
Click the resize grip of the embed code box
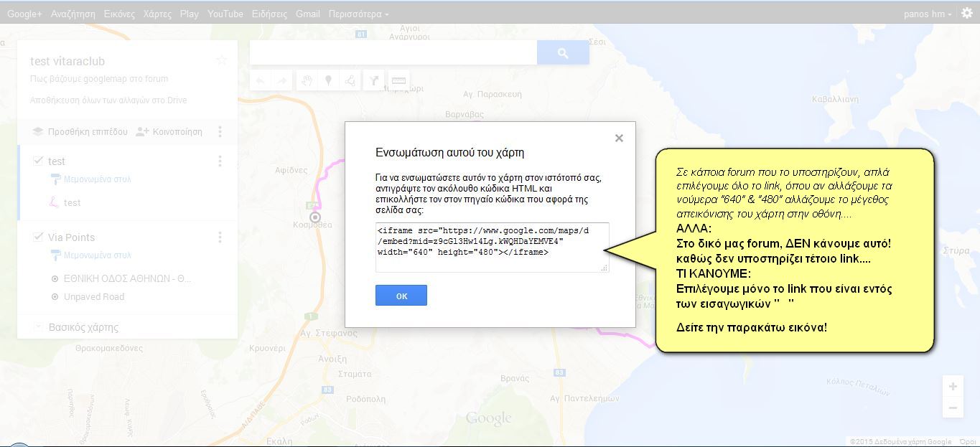pyautogui.click(x=605, y=268)
